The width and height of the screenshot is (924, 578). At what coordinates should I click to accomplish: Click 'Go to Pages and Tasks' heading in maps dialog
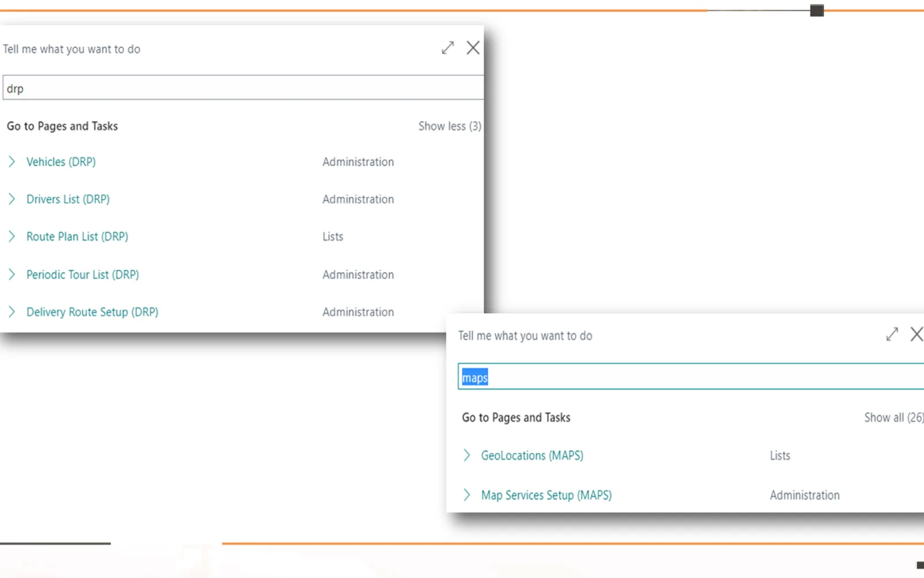(516, 417)
